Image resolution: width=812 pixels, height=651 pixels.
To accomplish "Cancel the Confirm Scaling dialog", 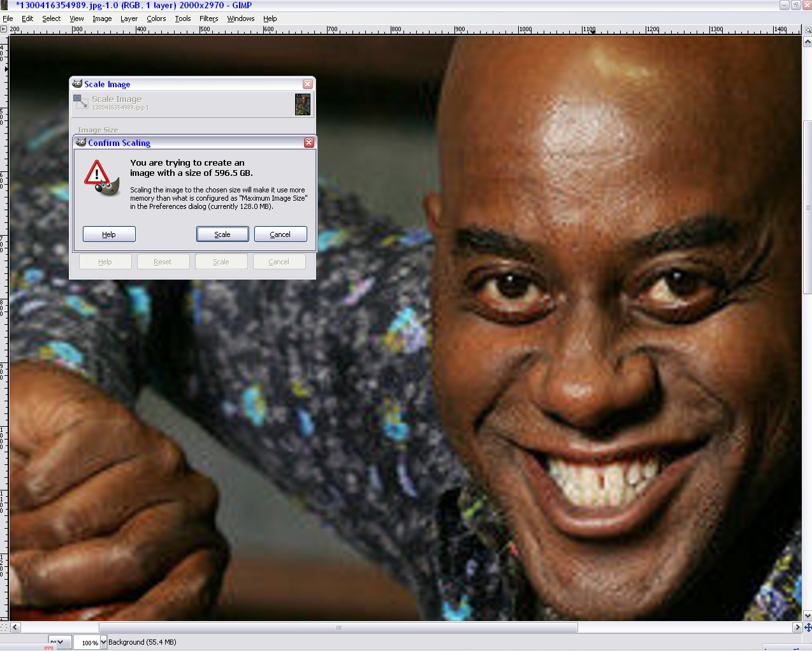I will [280, 234].
